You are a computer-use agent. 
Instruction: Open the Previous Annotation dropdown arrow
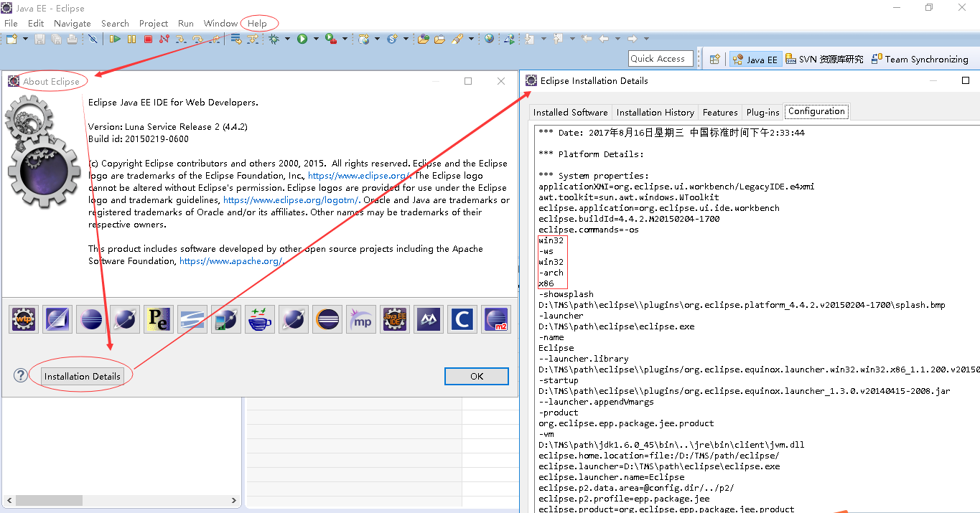coord(572,39)
